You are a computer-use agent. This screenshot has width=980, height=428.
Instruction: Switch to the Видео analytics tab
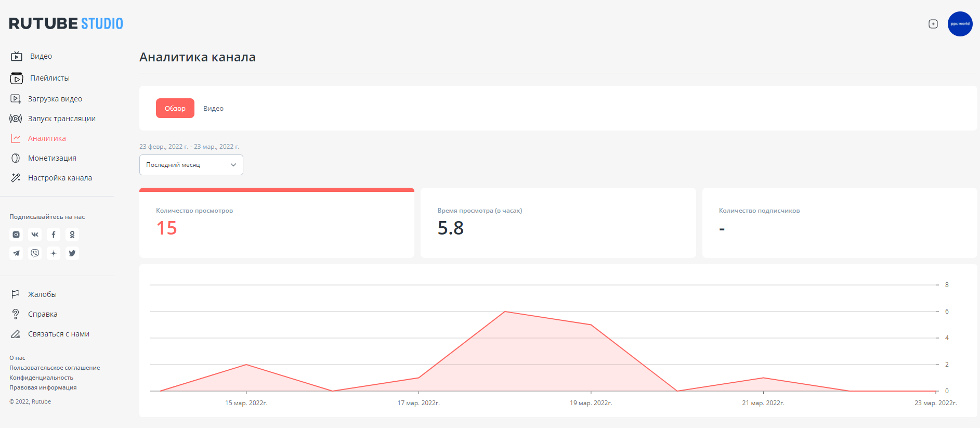point(213,109)
